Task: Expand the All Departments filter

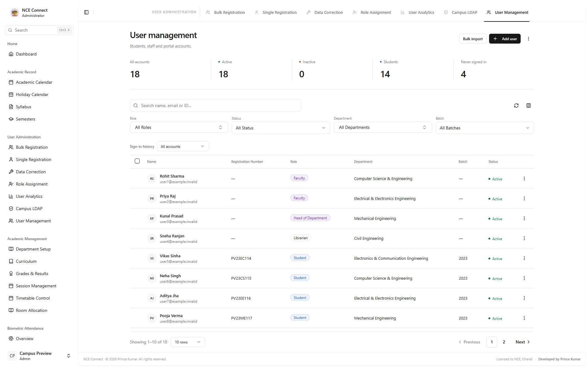Action: [383, 127]
